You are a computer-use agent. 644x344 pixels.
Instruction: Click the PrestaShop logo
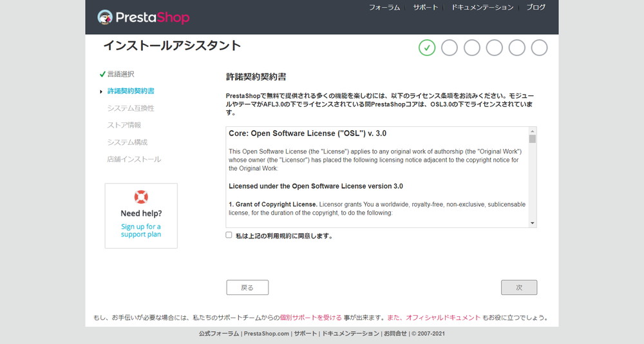tap(144, 17)
